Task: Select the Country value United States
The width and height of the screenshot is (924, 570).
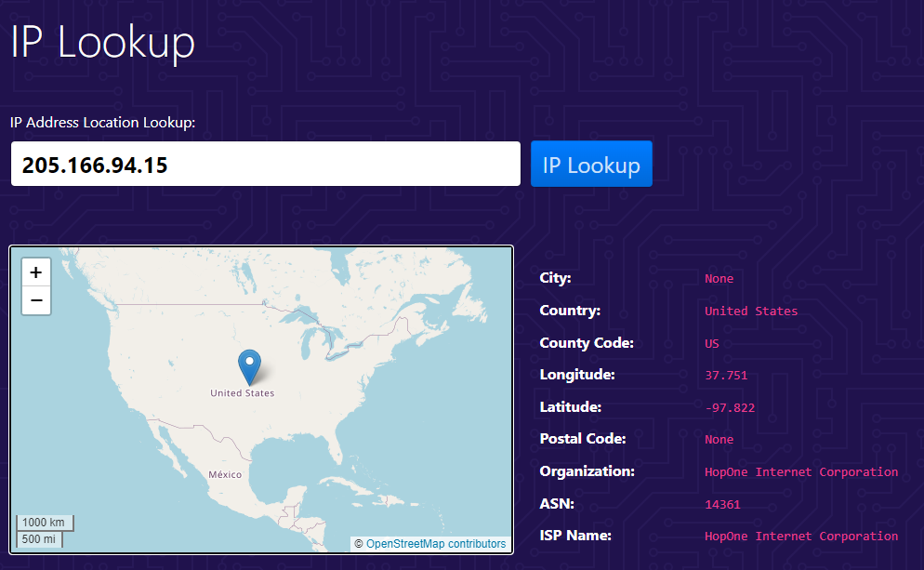Action: (x=750, y=311)
